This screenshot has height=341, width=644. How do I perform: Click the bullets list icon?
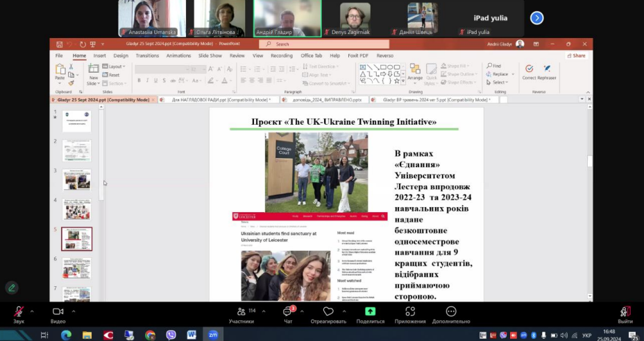(244, 69)
